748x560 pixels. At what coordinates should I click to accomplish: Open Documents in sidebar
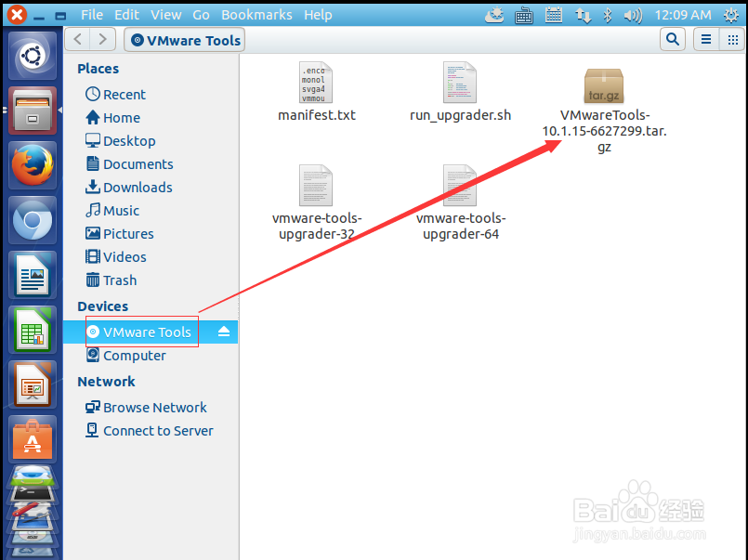[129, 164]
